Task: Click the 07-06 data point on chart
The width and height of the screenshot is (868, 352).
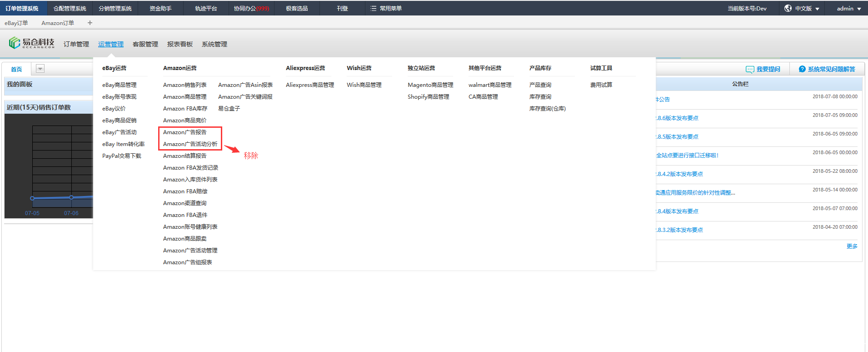Action: click(x=71, y=197)
